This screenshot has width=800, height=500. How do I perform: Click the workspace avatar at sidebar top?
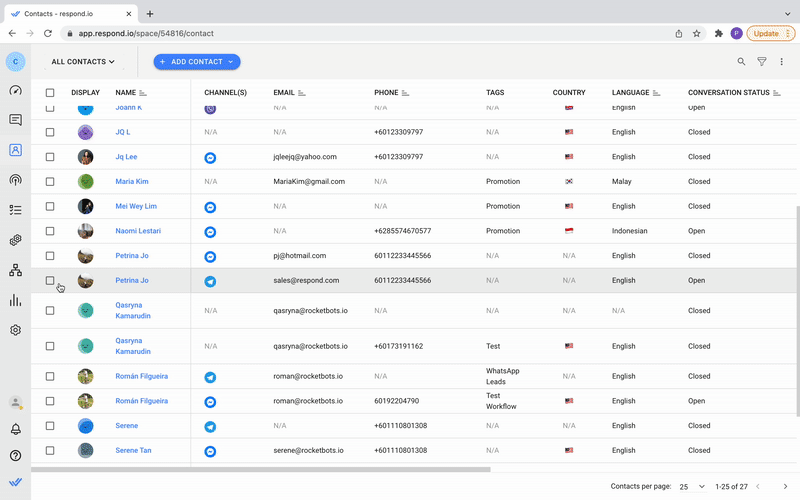(15, 61)
